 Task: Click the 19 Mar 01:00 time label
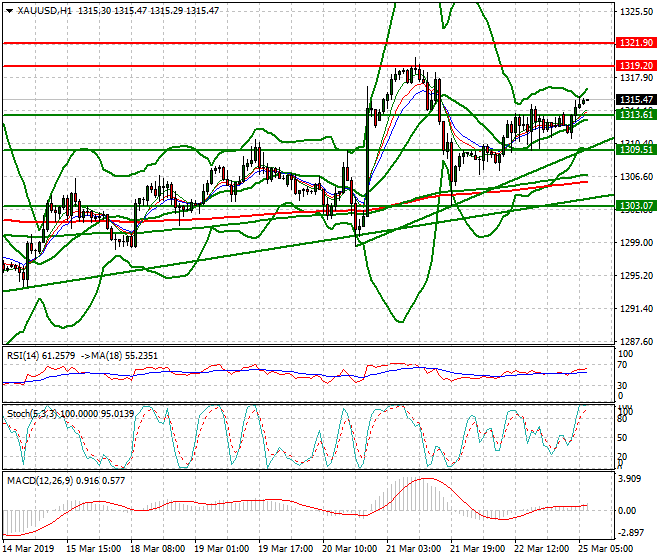point(221,549)
